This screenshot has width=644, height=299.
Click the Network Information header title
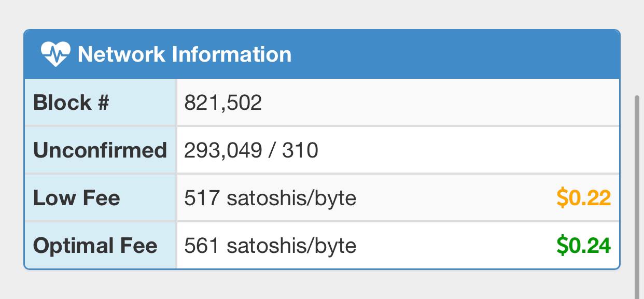point(185,54)
